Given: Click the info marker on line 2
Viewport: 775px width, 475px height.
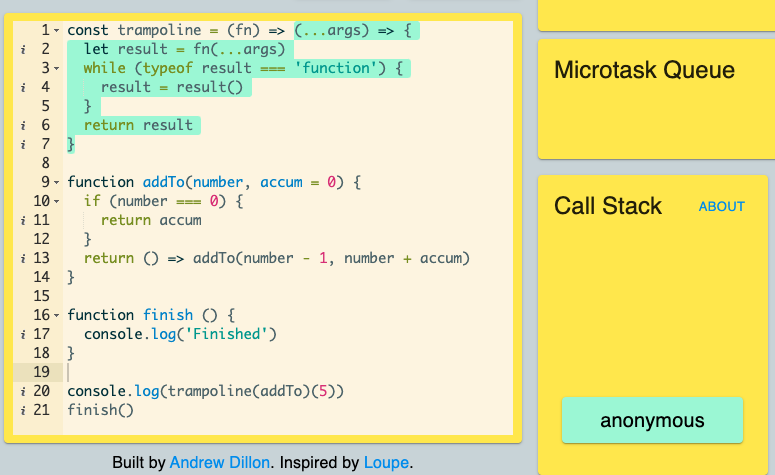Looking at the screenshot, I should click(x=23, y=49).
